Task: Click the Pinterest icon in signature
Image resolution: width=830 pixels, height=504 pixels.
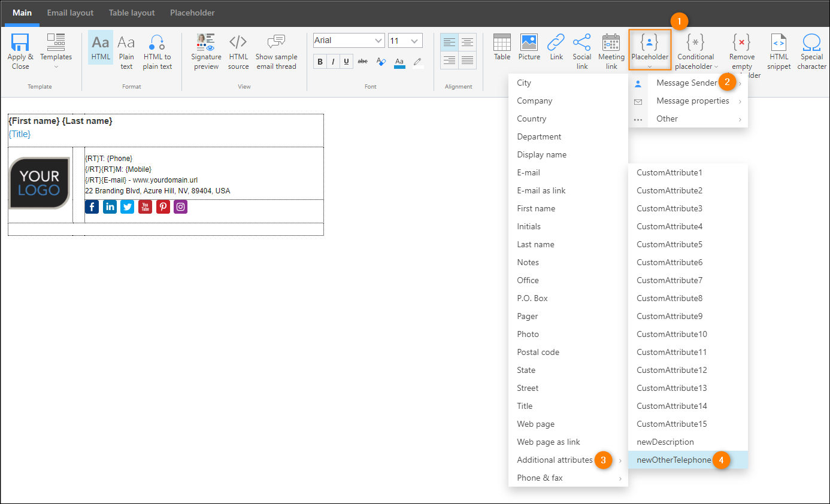Action: click(x=163, y=207)
